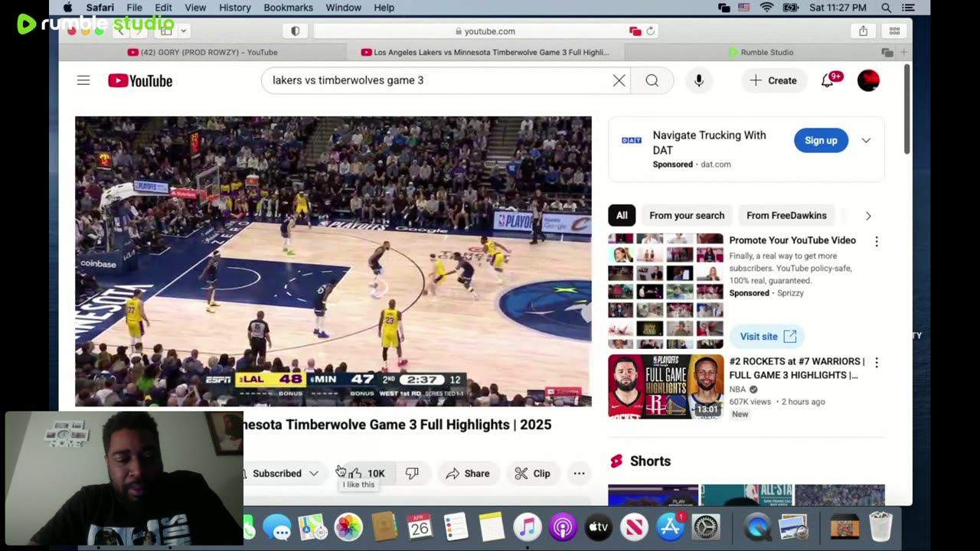Screen dimensions: 980x551
Task: Open the History menu
Action: [x=235, y=8]
